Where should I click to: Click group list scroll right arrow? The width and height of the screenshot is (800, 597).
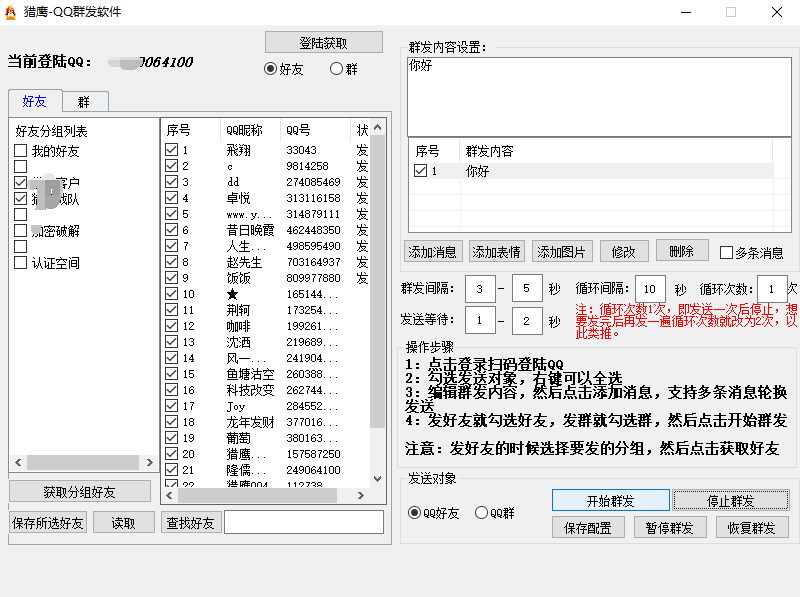[x=149, y=462]
